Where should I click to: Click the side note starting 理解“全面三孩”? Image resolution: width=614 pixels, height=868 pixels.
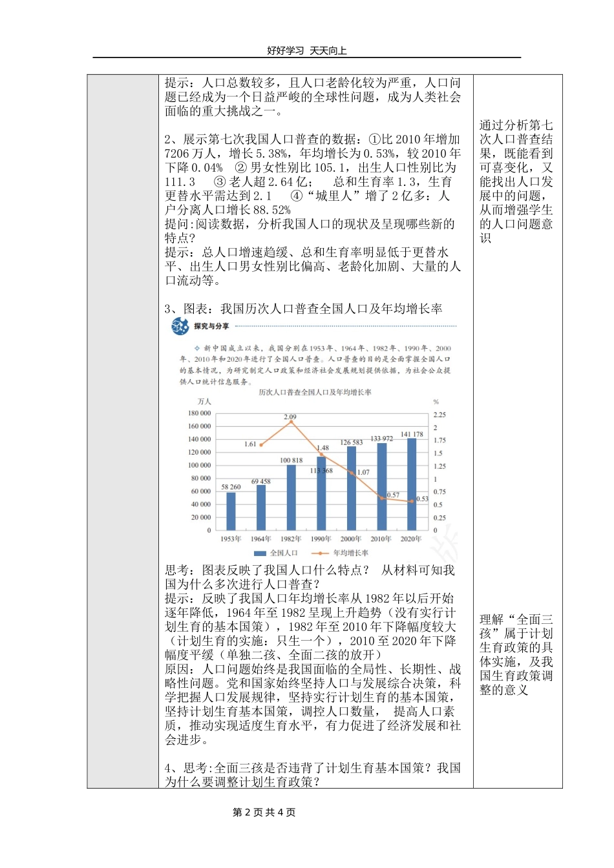pyautogui.click(x=516, y=655)
